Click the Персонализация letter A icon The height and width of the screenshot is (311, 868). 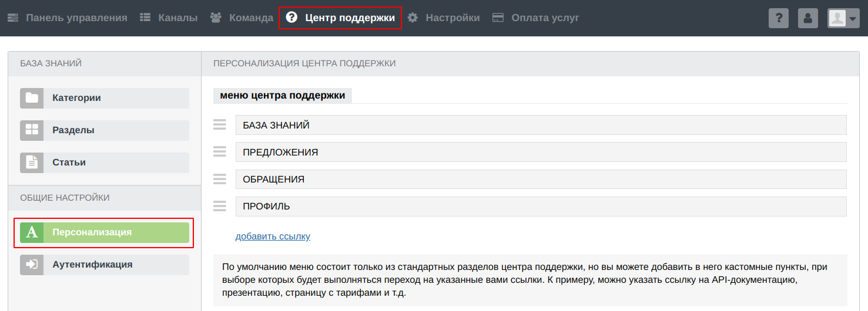click(32, 232)
